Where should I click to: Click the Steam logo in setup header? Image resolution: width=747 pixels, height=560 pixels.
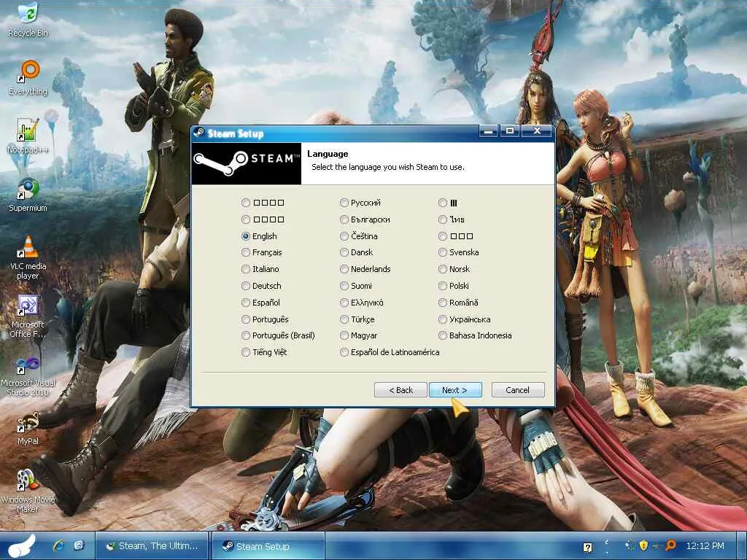pyautogui.click(x=247, y=163)
